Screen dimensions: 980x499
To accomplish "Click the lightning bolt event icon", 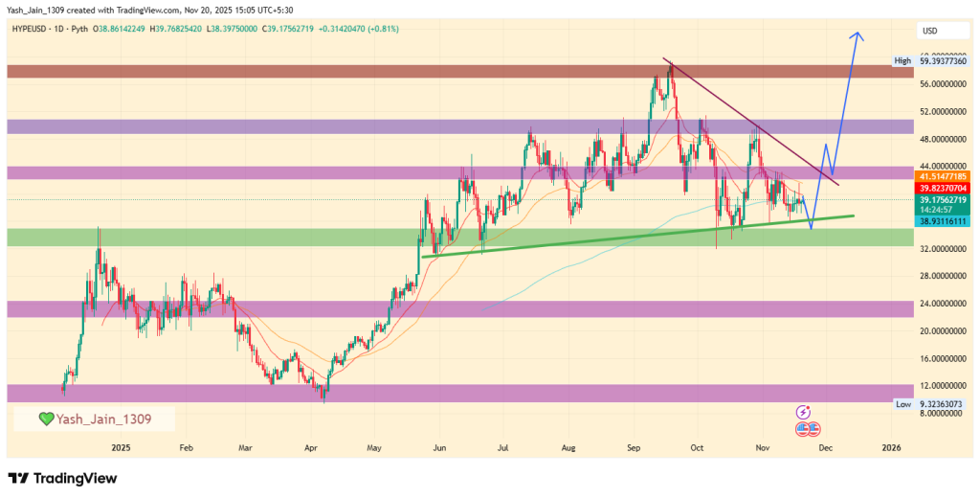I will 803,411.
